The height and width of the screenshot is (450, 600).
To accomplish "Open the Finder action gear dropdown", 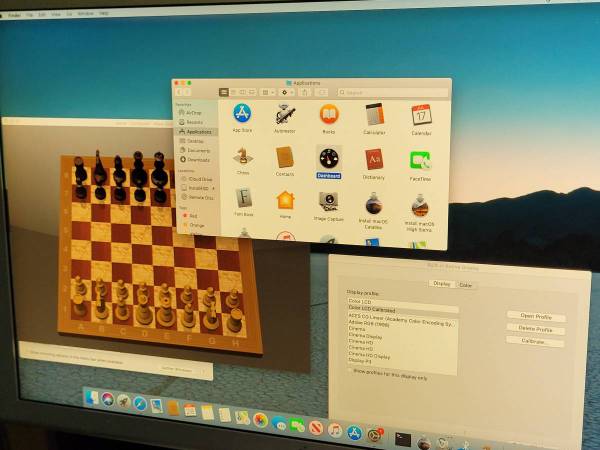I will pyautogui.click(x=288, y=92).
